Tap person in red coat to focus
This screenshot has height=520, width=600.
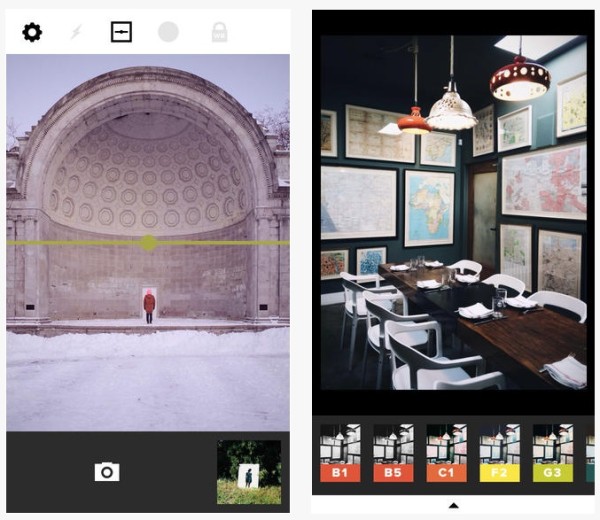pyautogui.click(x=149, y=306)
